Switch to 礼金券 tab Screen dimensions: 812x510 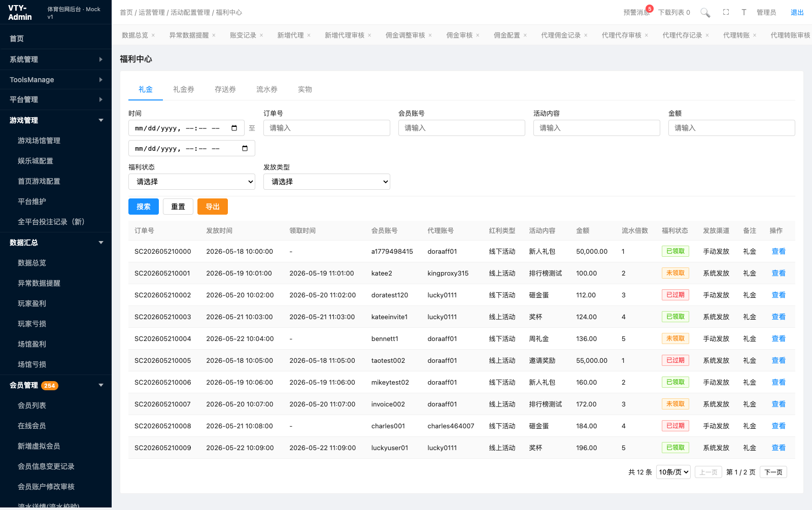click(x=184, y=89)
